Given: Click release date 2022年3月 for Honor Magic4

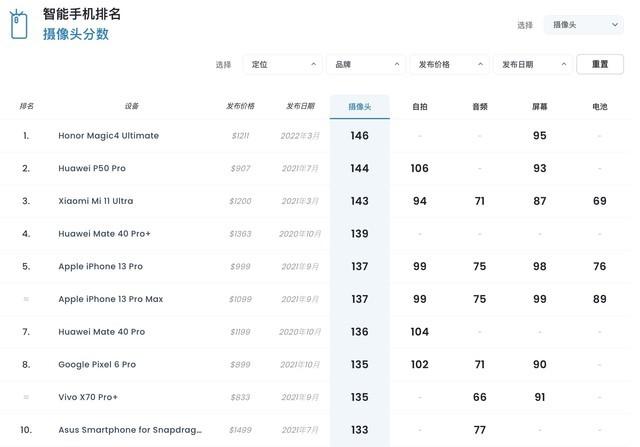Looking at the screenshot, I should [300, 136].
